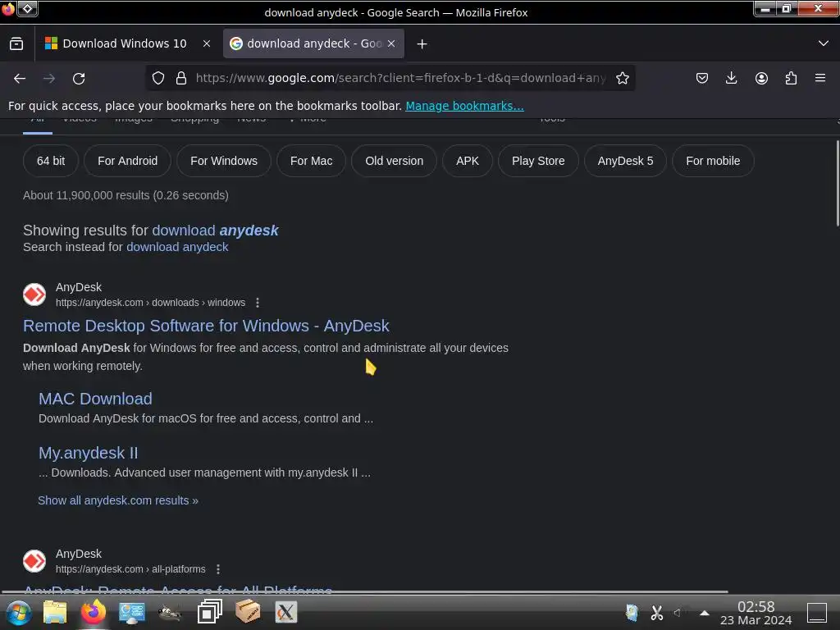
Task: Click the volume speaker tray icon
Action: pos(678,613)
